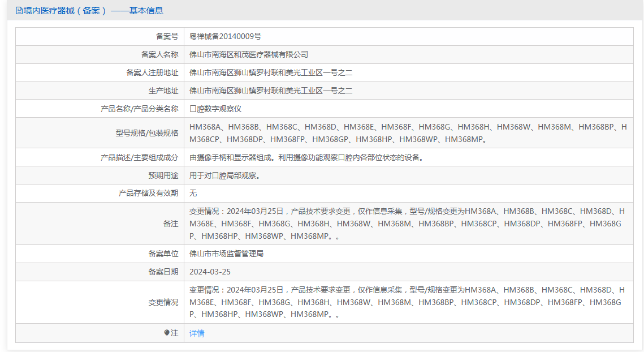644x352 pixels.
Task: Click the 产品描述/主要组成成分 label
Action: (x=140, y=157)
